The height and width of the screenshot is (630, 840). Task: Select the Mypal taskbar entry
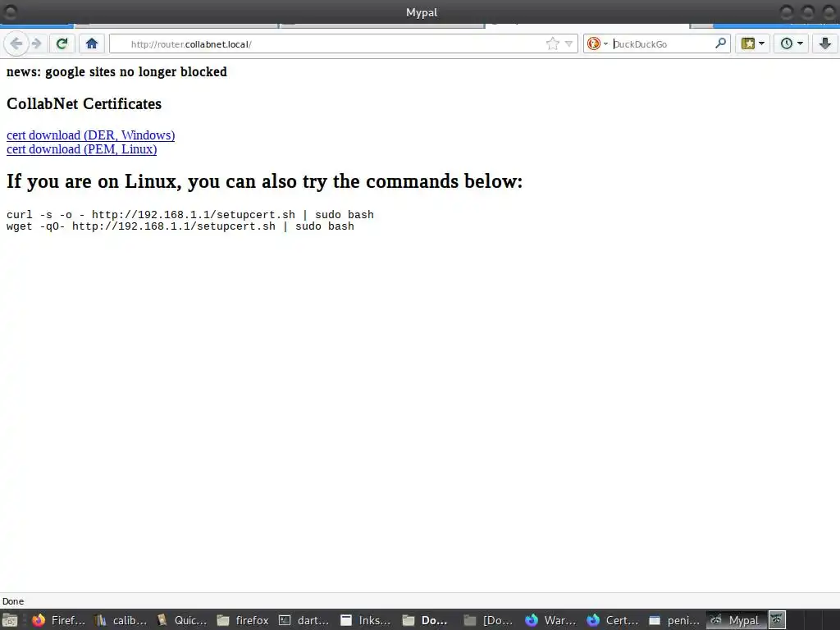pos(736,620)
